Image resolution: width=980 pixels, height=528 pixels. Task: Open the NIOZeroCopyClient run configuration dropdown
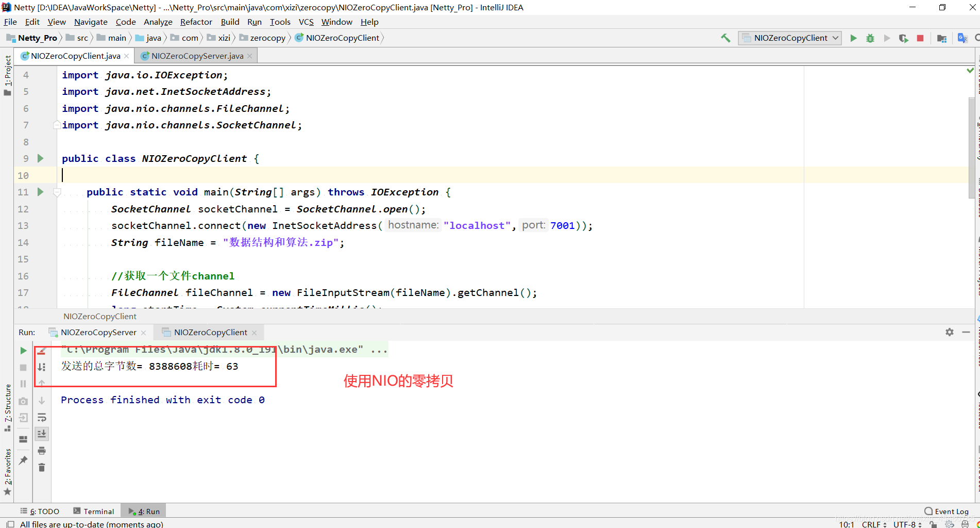click(x=790, y=38)
